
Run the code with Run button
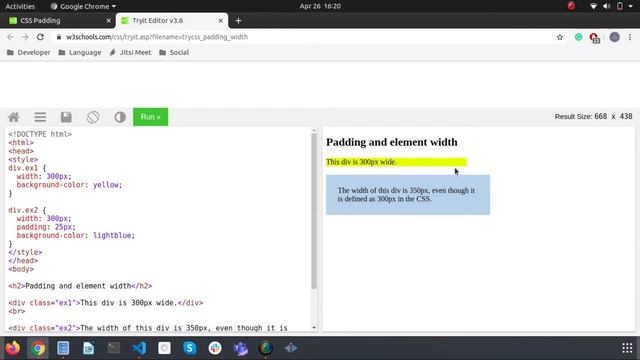pyautogui.click(x=151, y=117)
